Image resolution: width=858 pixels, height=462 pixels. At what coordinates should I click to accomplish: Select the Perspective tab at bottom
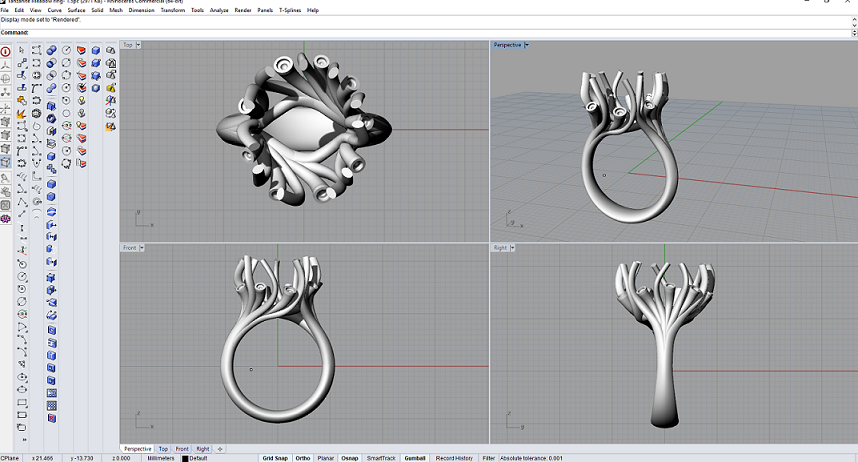point(137,449)
